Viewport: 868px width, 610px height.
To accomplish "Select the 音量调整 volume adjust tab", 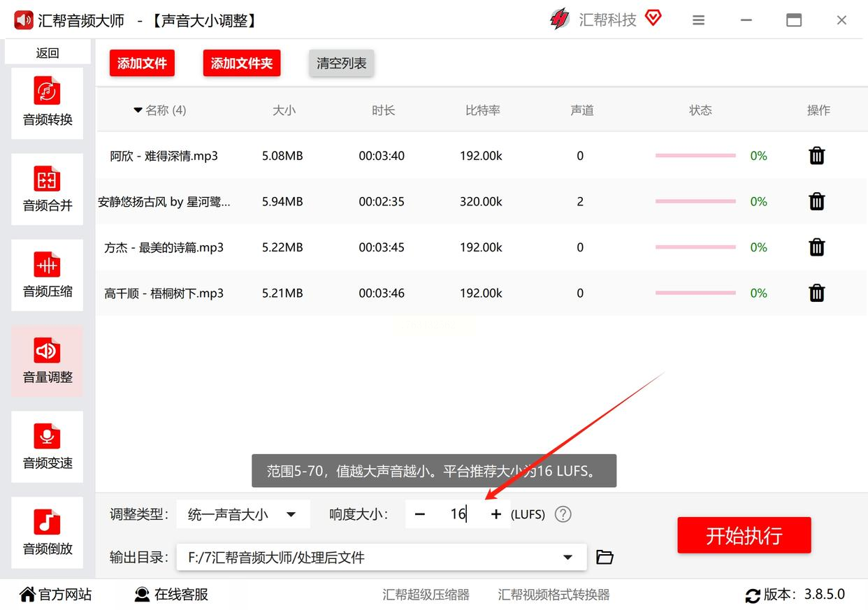I will click(48, 361).
